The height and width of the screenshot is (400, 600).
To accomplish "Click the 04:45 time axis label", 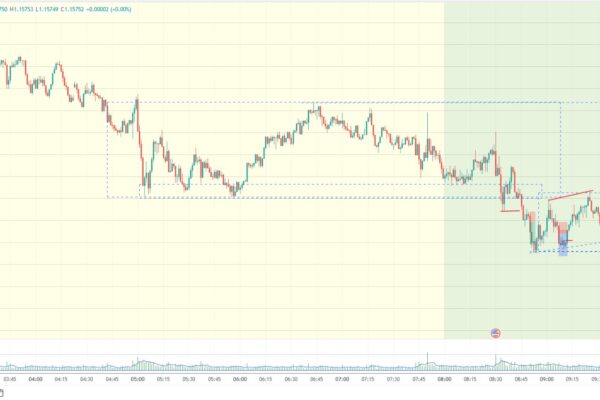I will 112,379.
